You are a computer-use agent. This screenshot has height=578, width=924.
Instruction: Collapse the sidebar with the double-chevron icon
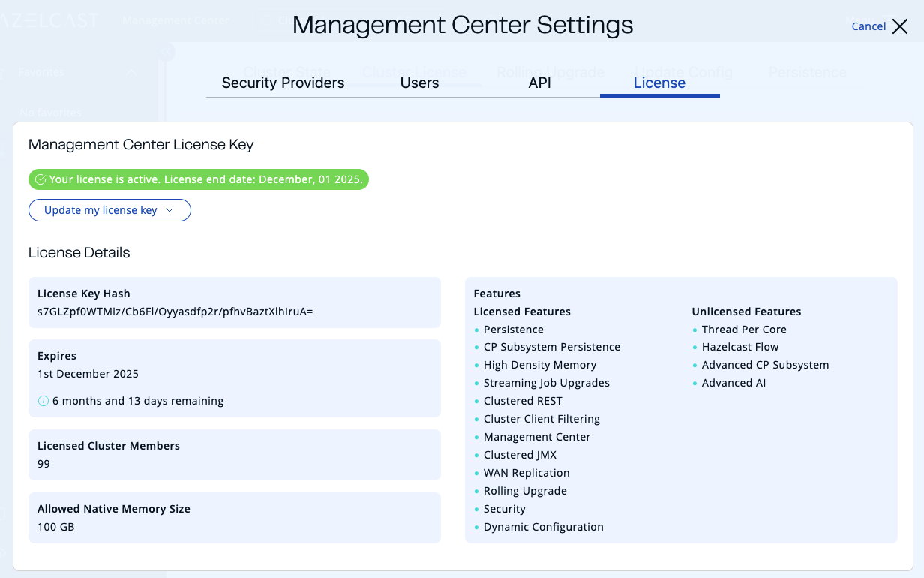coord(166,51)
